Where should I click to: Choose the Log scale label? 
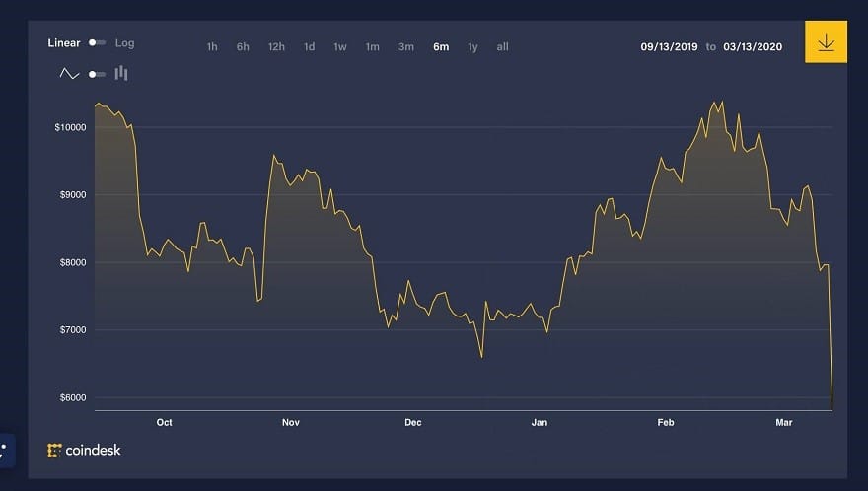pyautogui.click(x=124, y=43)
